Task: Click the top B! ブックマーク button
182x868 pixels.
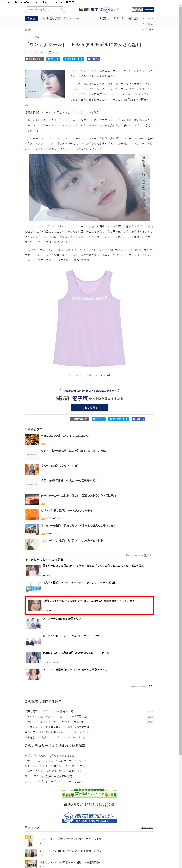Action: [73, 59]
